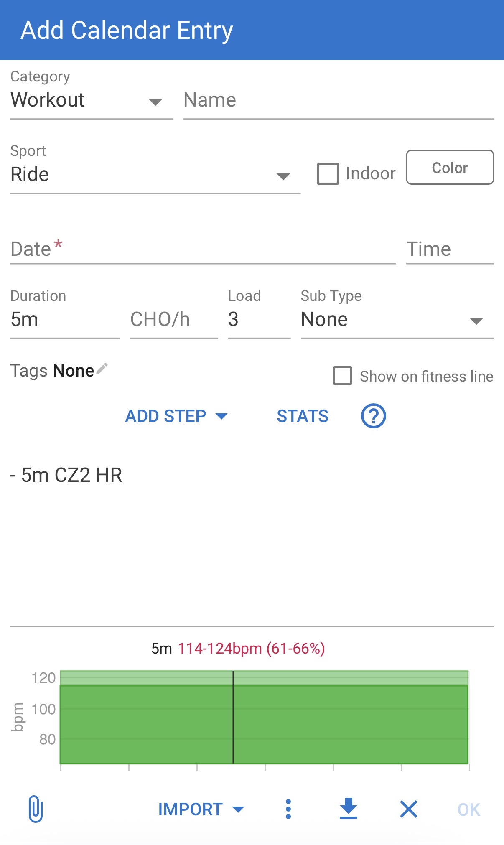This screenshot has height=845, width=504.
Task: Click the paperclip attachment icon
Action: click(x=36, y=809)
